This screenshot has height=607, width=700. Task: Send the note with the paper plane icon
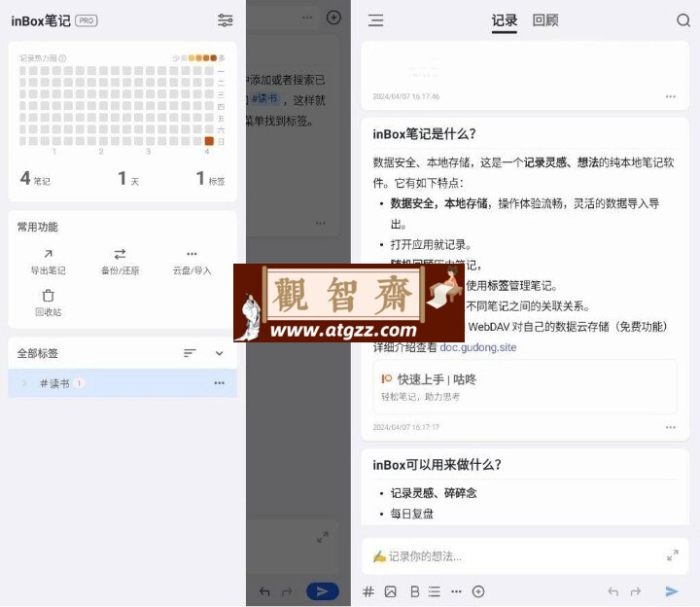coord(672,591)
